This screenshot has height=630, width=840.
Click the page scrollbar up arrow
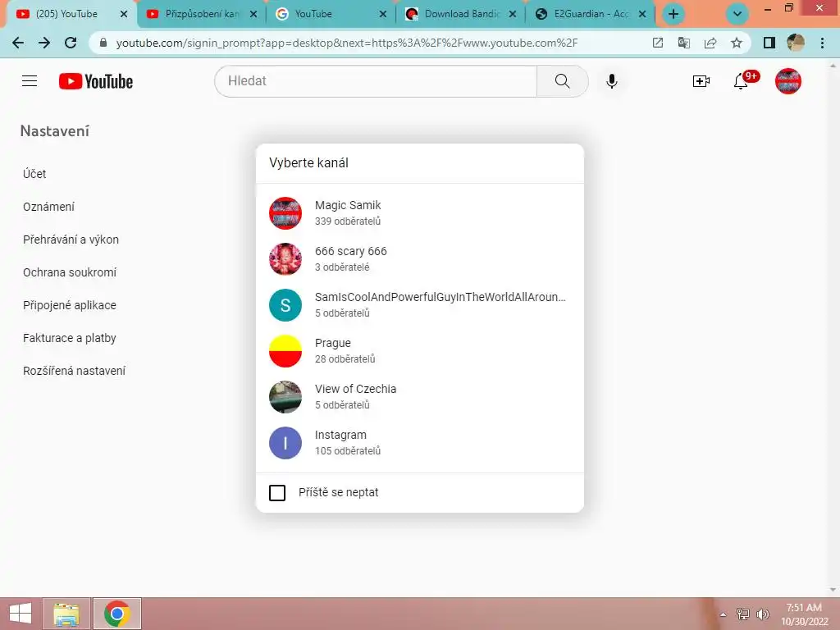tap(833, 64)
